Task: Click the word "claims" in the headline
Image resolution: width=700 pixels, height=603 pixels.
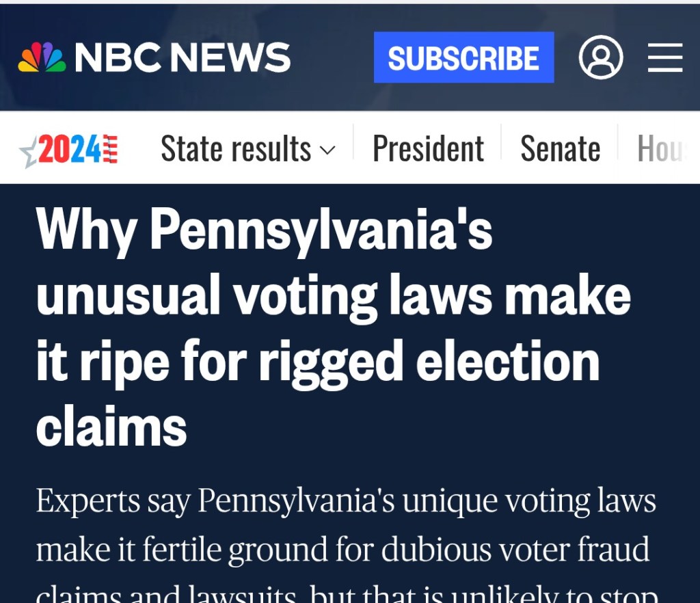Action: click(111, 426)
